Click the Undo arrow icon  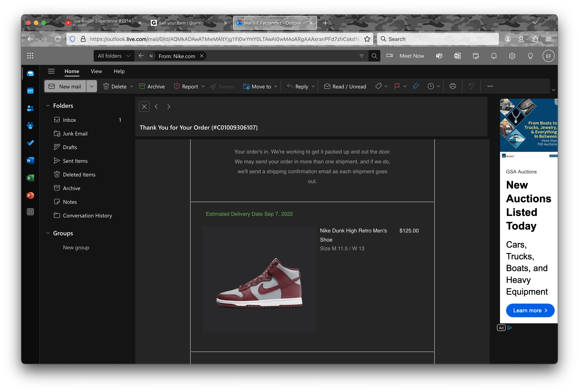(471, 86)
